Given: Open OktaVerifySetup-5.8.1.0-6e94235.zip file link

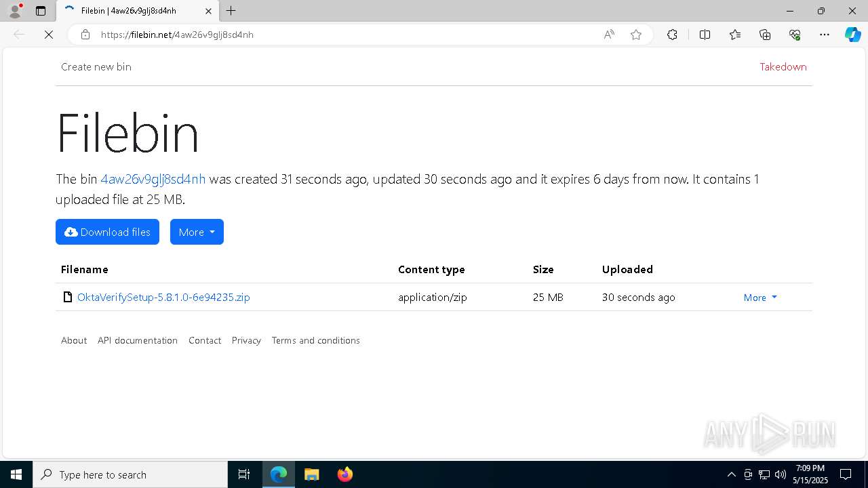Looking at the screenshot, I should 163,297.
